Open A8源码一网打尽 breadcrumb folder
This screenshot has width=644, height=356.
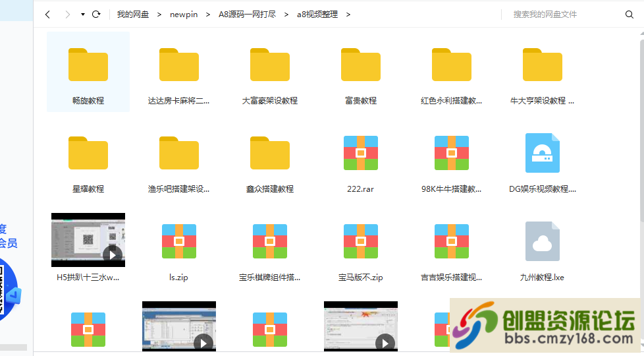click(x=247, y=15)
